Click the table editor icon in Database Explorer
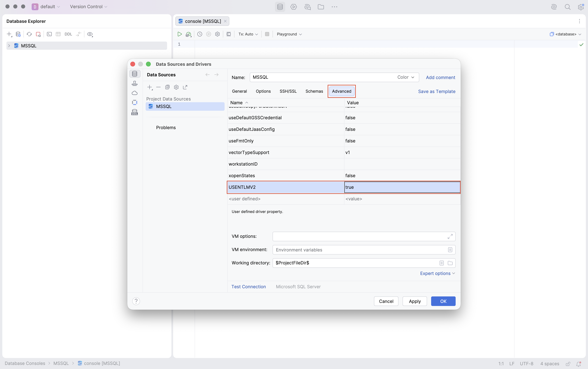 click(58, 34)
